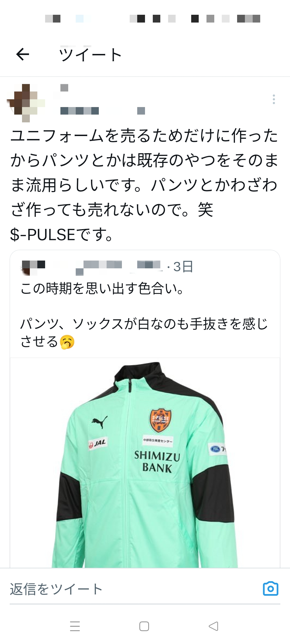Tap the Android back triangle icon

(x=213, y=626)
